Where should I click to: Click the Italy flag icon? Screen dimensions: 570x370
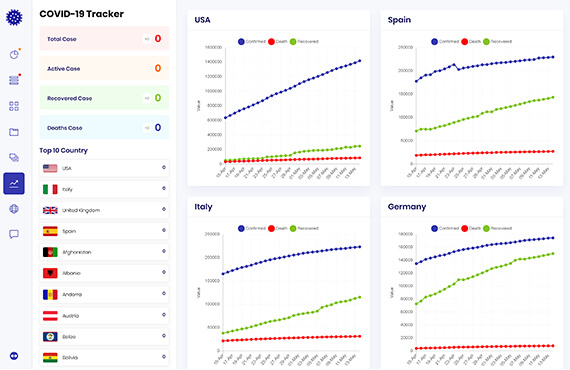click(50, 189)
